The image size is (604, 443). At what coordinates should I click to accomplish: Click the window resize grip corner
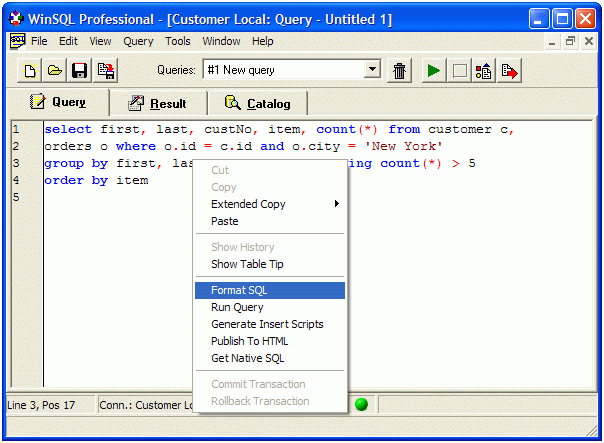(592, 431)
